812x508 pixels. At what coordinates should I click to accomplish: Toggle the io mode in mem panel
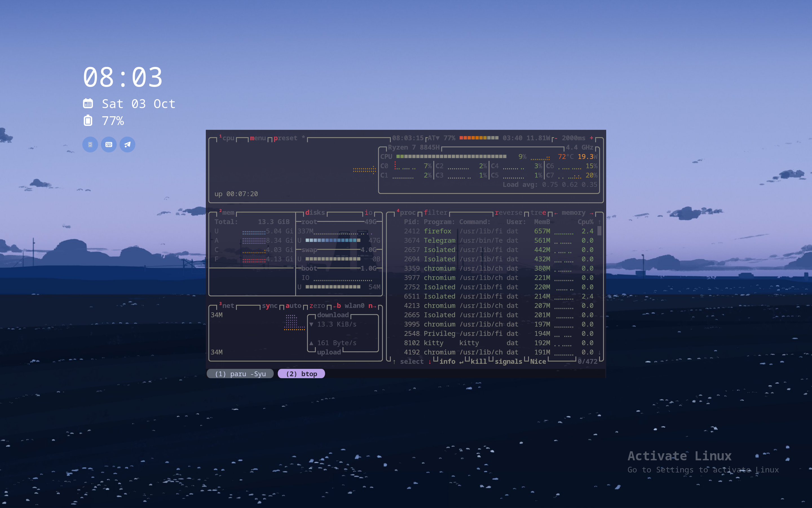point(369,213)
